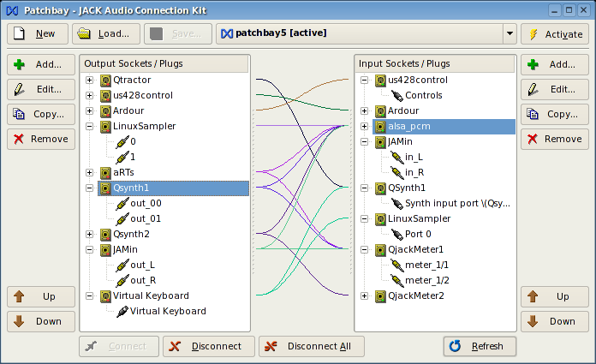Click the in_L plug icon under JAMin input

396,157
